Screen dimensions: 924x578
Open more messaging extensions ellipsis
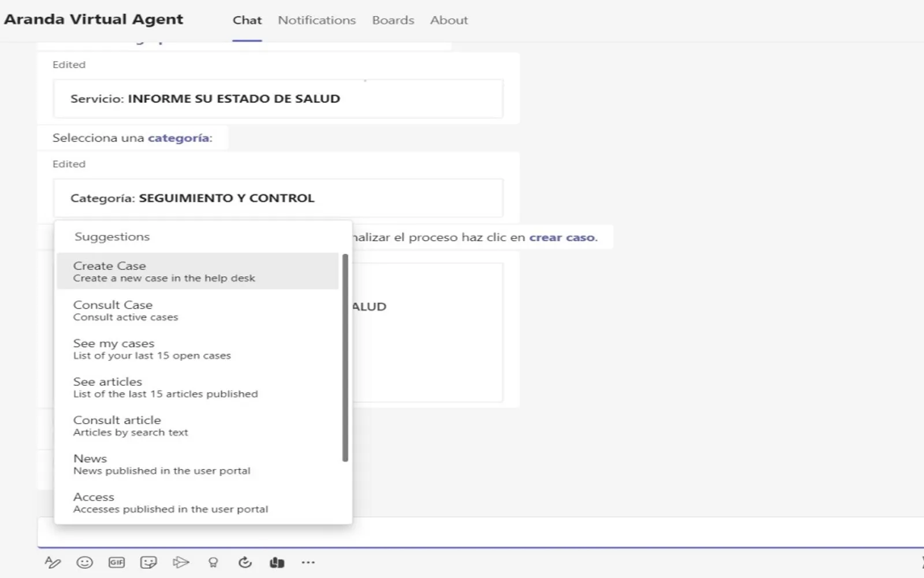308,562
